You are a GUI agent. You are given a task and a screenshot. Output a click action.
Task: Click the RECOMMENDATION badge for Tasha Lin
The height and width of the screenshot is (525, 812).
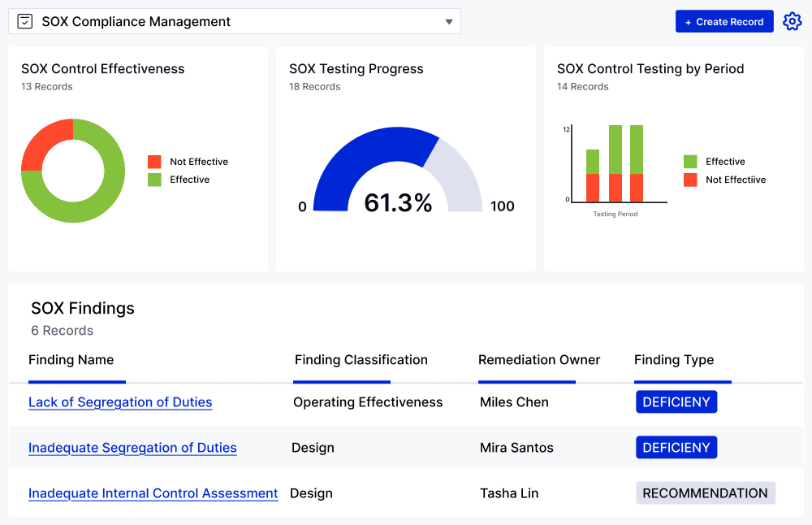click(x=705, y=493)
